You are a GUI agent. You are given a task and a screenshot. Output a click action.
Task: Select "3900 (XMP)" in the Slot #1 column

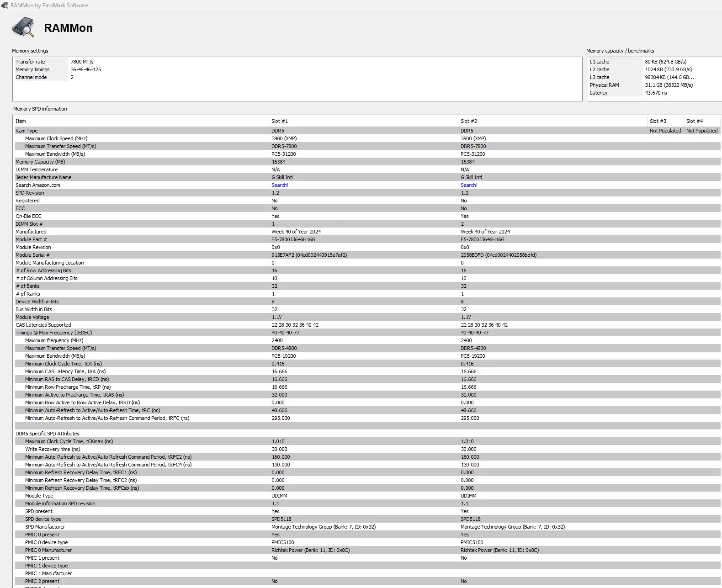pos(284,138)
